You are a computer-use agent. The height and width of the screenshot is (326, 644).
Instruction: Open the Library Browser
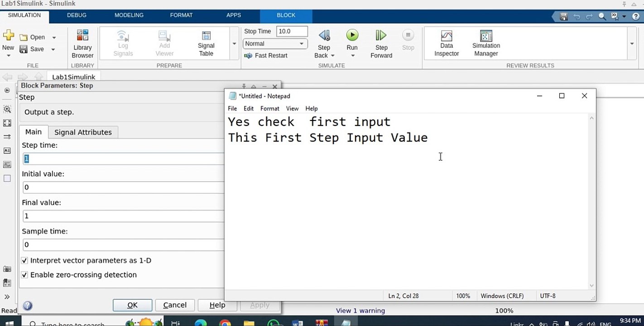tap(82, 44)
